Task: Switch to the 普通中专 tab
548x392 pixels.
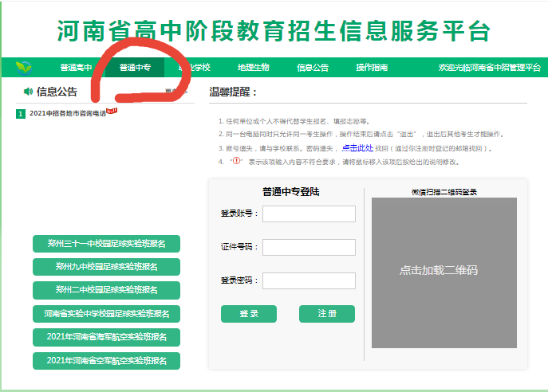Action: point(135,68)
